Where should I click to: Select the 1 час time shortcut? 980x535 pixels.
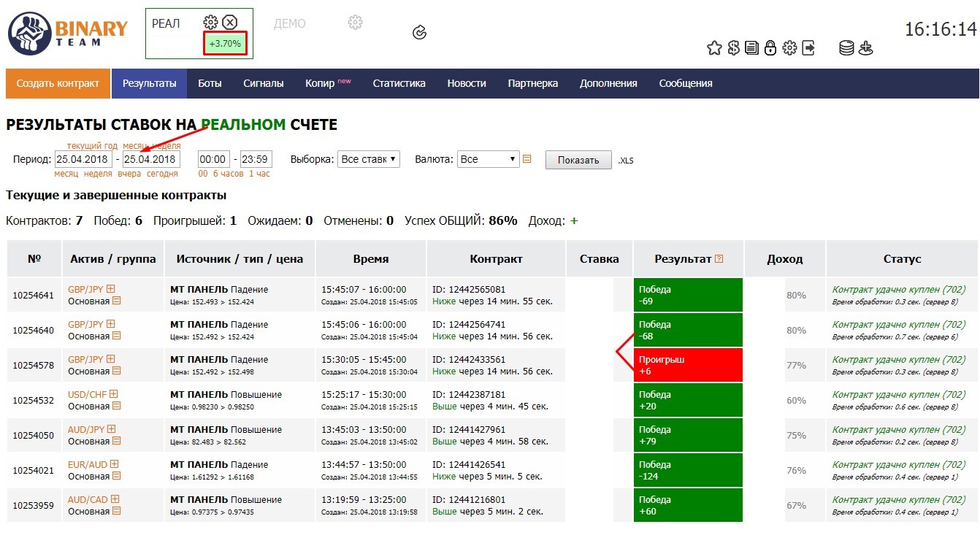click(259, 174)
